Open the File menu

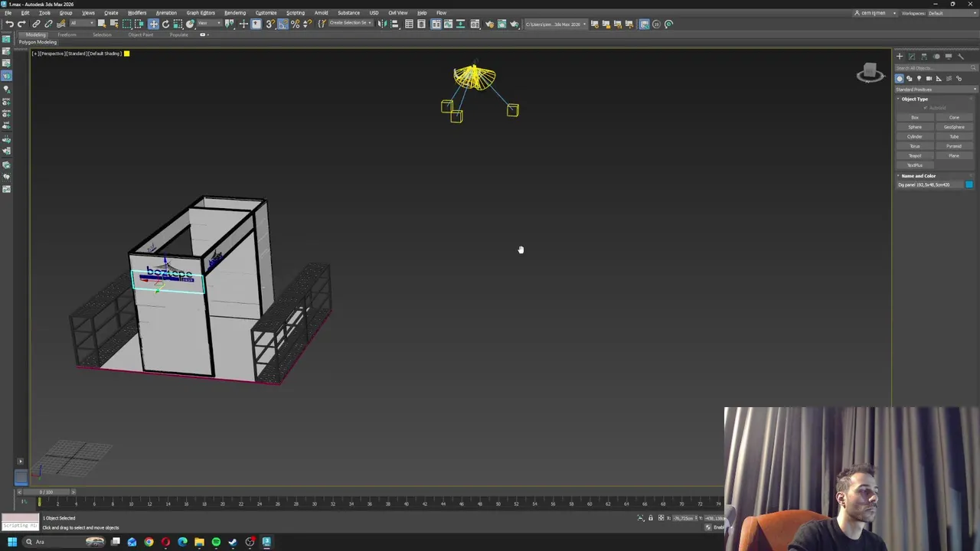click(8, 13)
